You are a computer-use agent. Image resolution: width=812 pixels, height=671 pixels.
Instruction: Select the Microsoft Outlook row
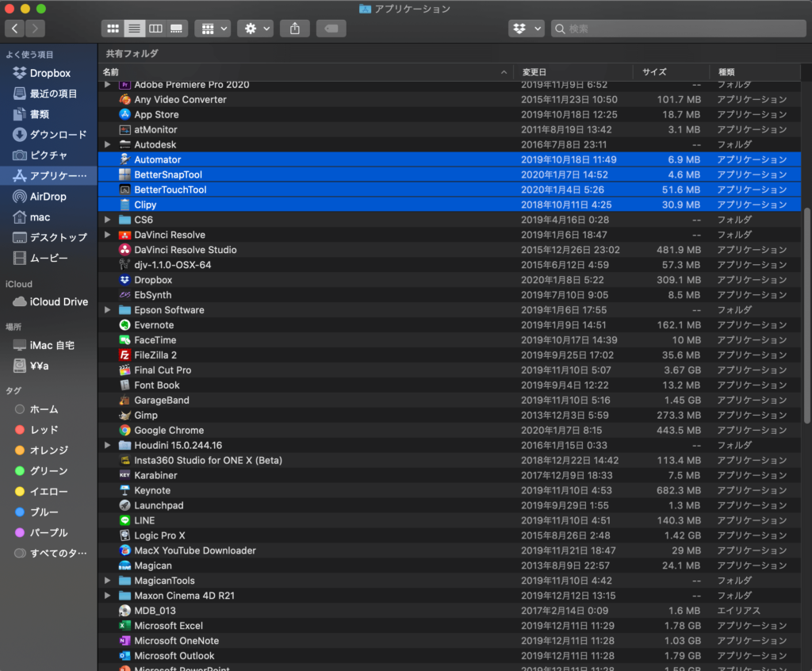click(450, 655)
